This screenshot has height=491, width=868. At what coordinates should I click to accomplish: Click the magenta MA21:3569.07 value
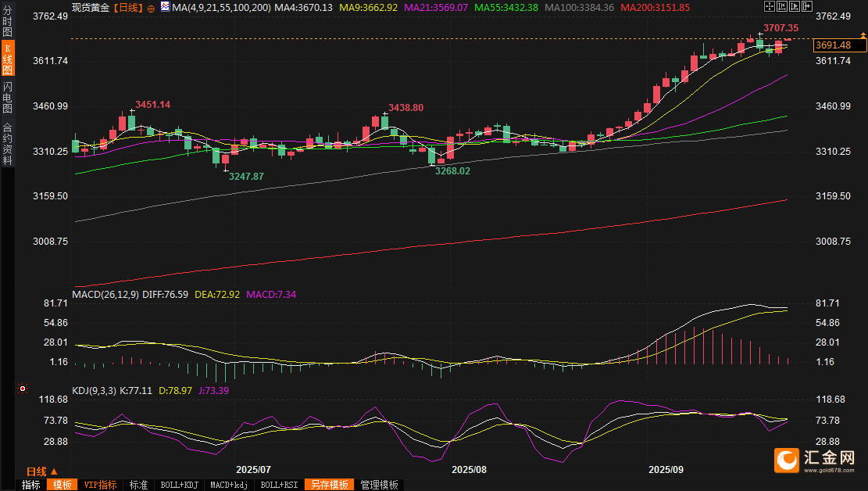[436, 8]
